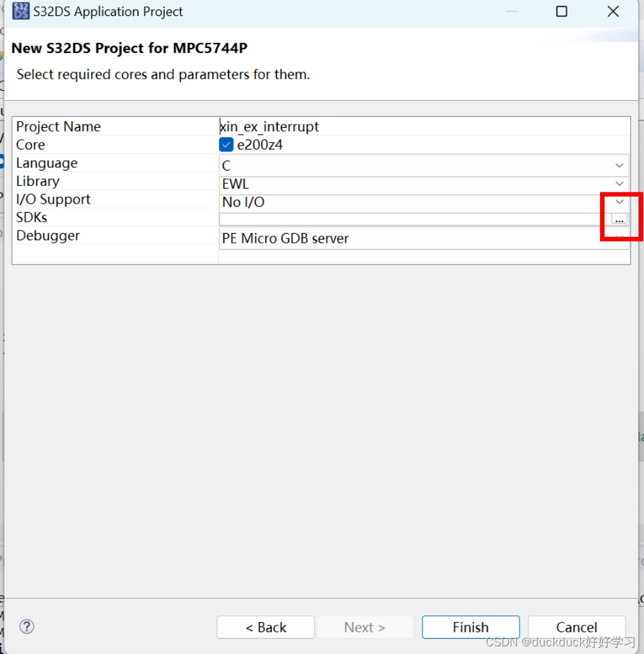
Task: Maximize the S32DS Application Project dialog
Action: tap(562, 11)
